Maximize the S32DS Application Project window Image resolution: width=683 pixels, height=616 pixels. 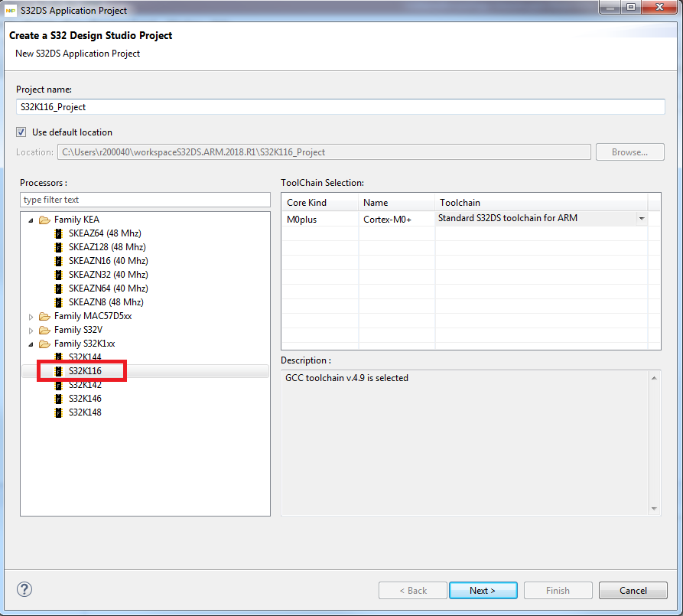[x=631, y=7]
